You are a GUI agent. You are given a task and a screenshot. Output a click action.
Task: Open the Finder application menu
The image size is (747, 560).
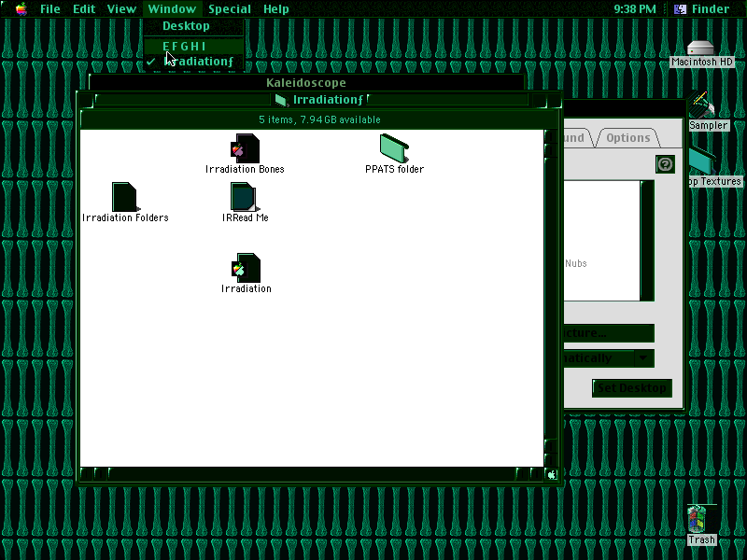click(x=702, y=9)
